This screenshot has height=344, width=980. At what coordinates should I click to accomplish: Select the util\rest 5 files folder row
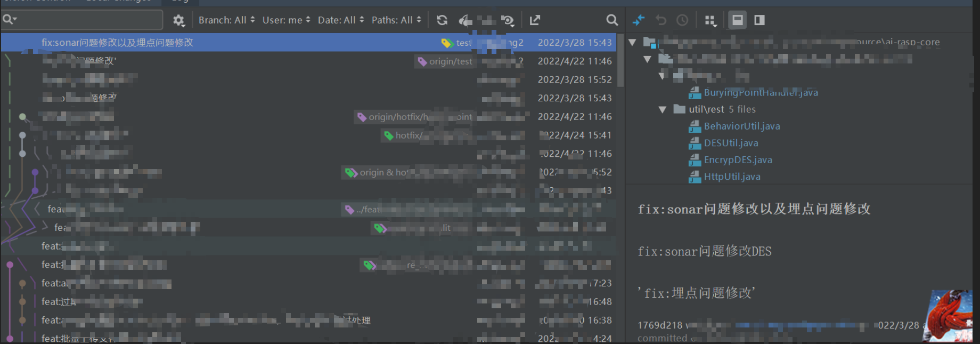[x=722, y=109]
